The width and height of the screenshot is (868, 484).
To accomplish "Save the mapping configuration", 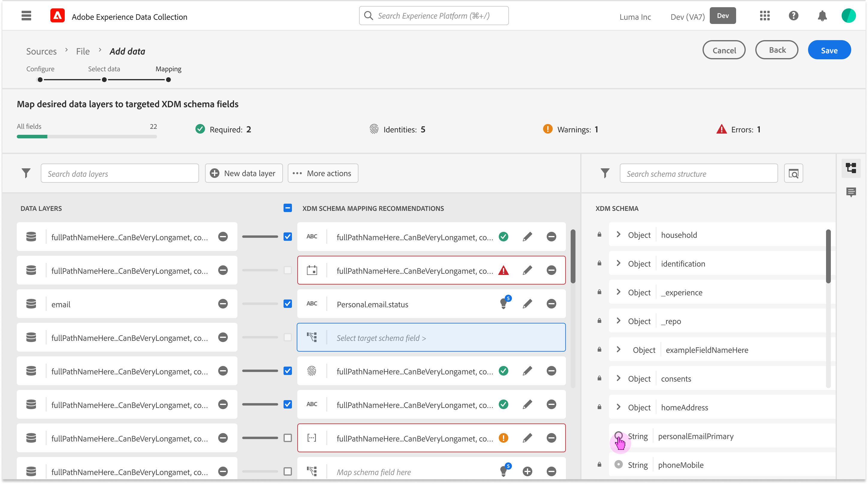I will 829,49.
